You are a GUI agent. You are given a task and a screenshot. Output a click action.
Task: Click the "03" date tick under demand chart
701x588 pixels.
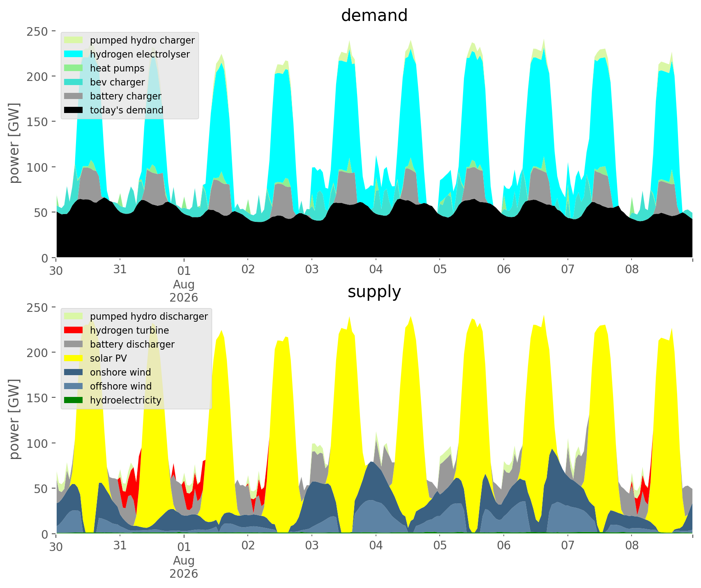click(x=312, y=270)
